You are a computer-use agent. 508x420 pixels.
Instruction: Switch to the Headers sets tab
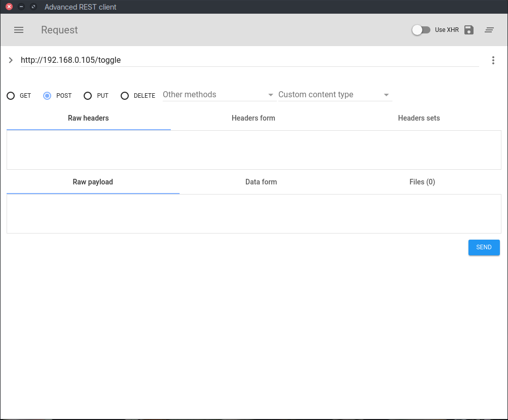[419, 118]
